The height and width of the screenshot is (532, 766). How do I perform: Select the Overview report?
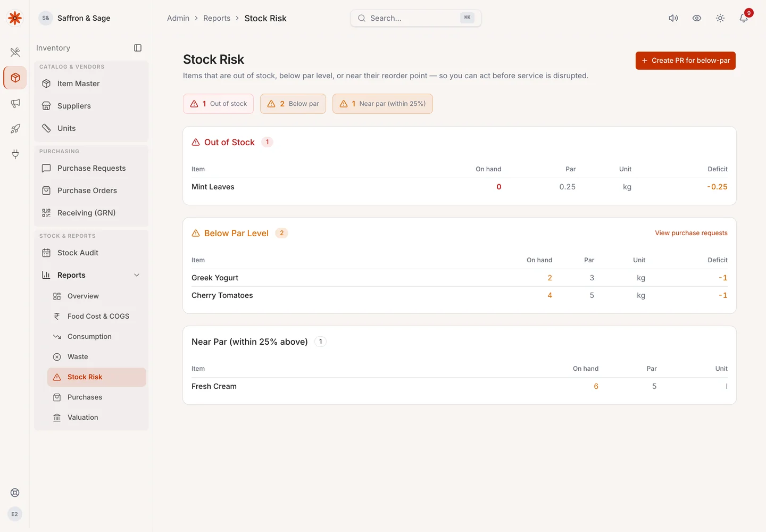click(97, 296)
